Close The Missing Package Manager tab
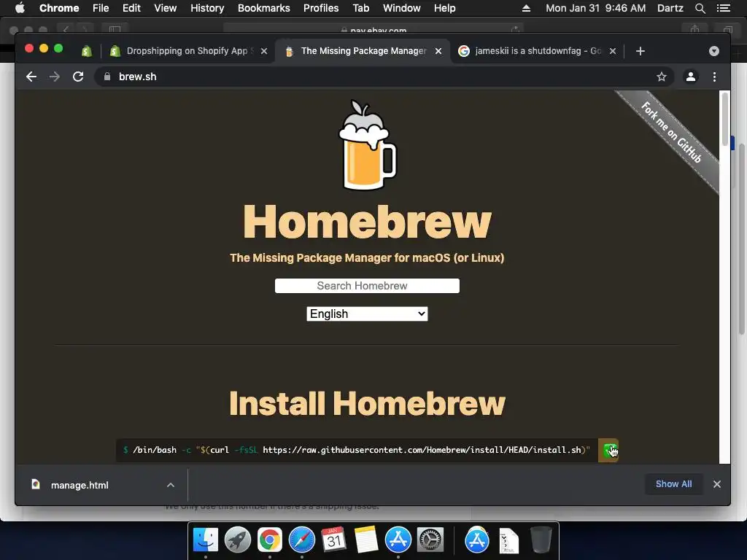The image size is (747, 560). 438,51
